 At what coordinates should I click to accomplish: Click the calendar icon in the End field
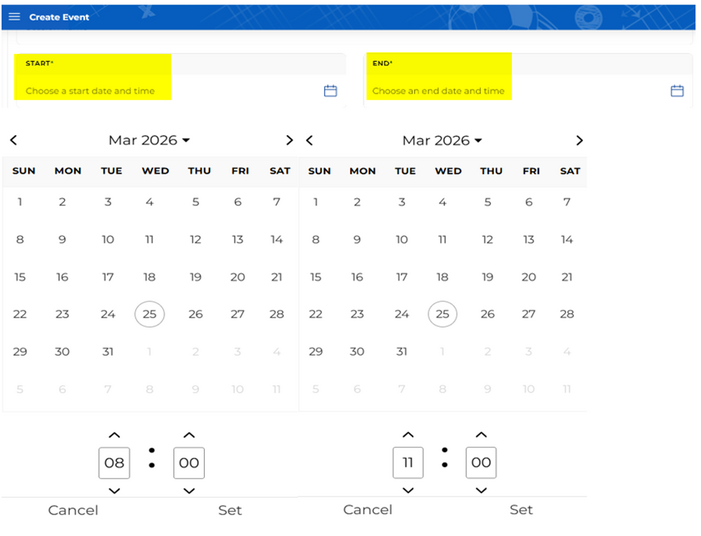pos(677,91)
